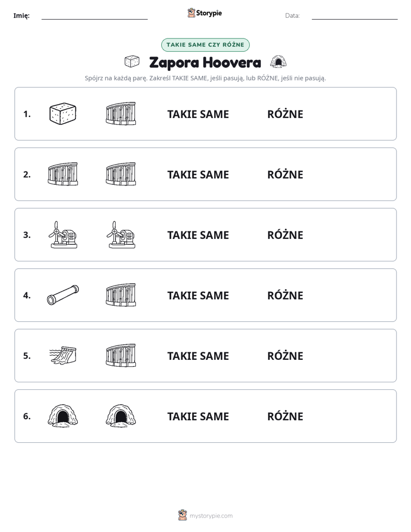Click the left tunnel icon in row 6

pyautogui.click(x=63, y=416)
